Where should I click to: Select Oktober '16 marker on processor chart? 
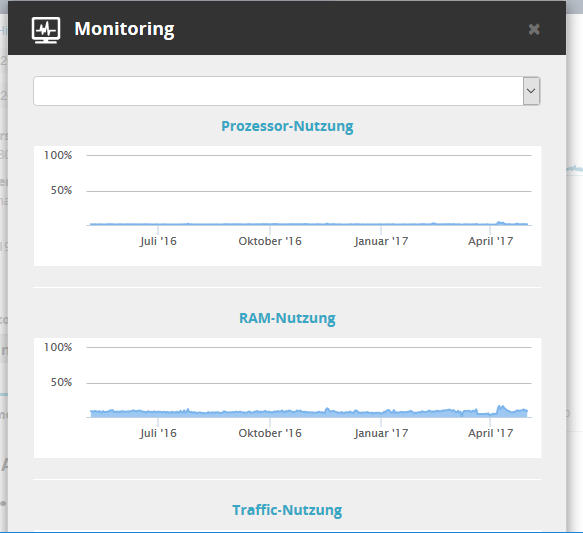pos(270,241)
